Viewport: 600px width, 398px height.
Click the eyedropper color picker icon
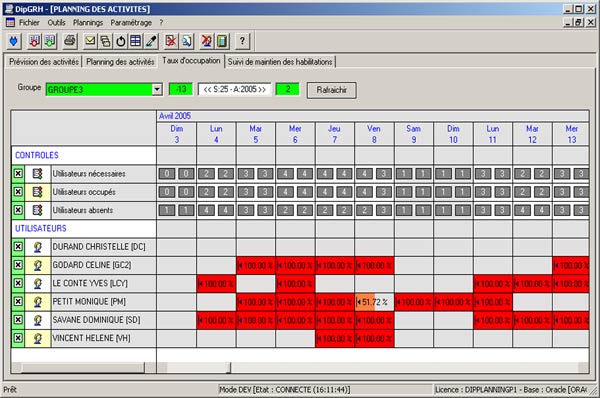point(151,41)
